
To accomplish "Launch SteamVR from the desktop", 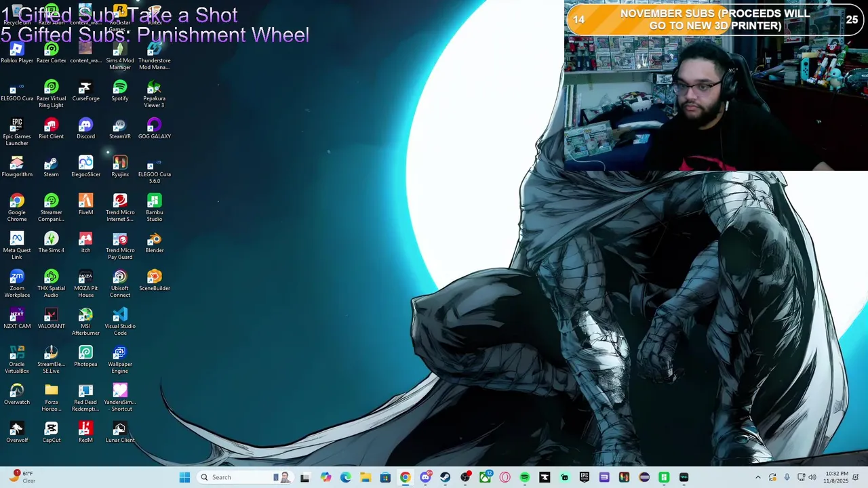I will pyautogui.click(x=120, y=129).
